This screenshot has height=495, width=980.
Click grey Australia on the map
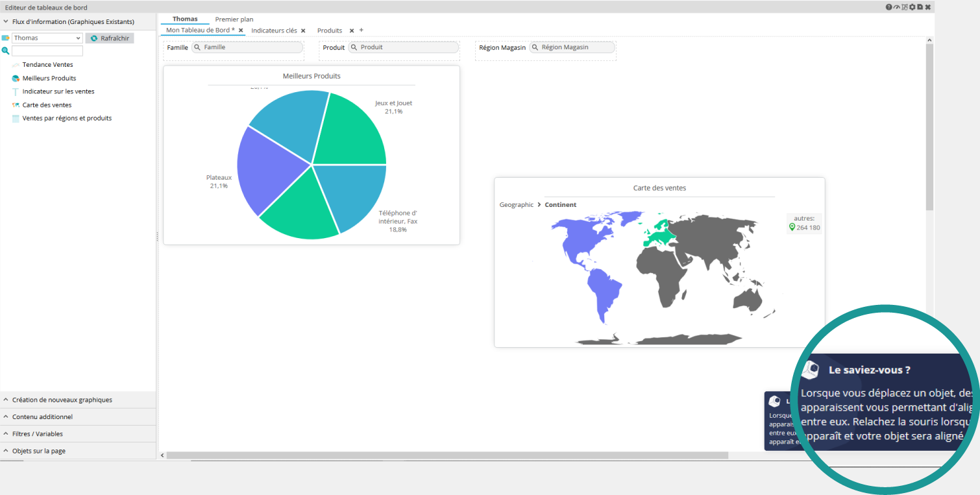(x=748, y=300)
